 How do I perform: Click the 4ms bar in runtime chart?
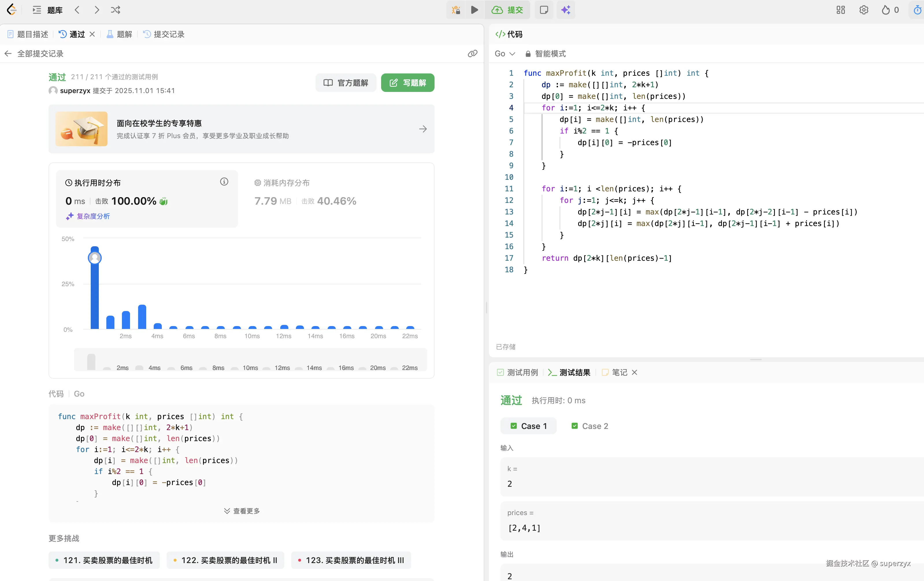coord(157,326)
